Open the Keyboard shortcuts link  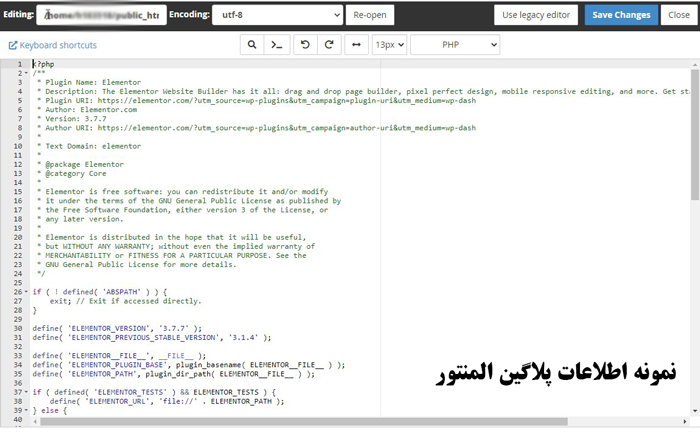[x=53, y=45]
